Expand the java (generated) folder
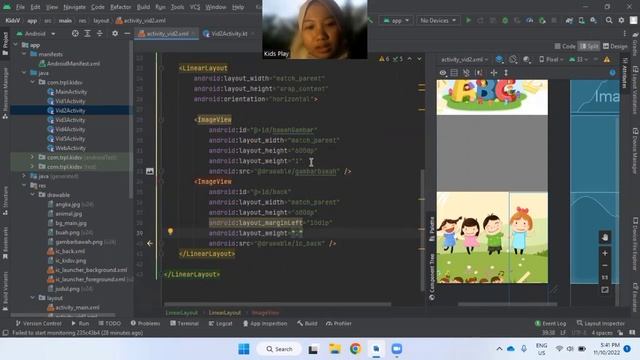 [x=24, y=176]
